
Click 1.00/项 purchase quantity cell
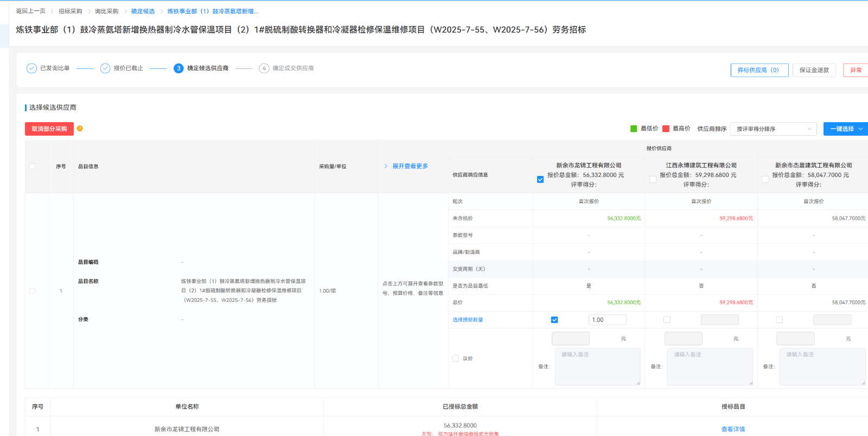[x=328, y=291]
